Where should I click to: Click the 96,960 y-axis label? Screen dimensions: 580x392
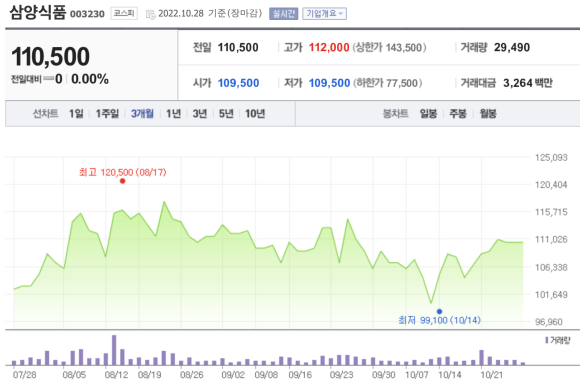549,322
